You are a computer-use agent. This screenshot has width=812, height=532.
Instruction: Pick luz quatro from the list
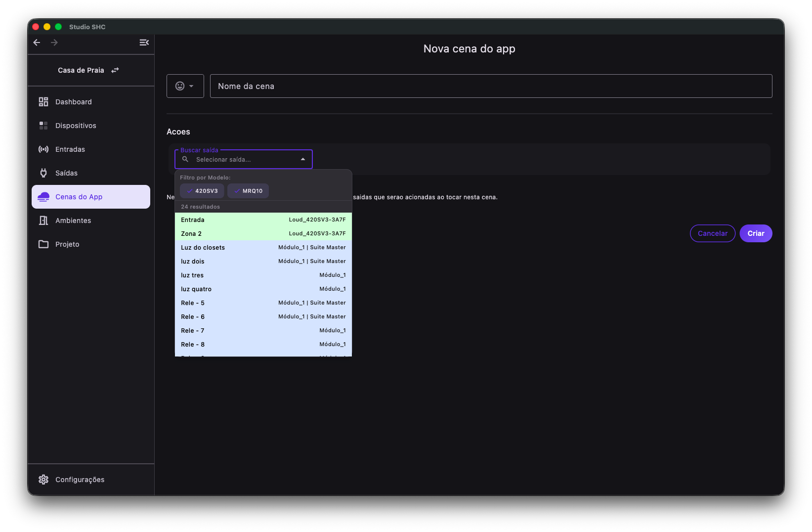point(263,289)
